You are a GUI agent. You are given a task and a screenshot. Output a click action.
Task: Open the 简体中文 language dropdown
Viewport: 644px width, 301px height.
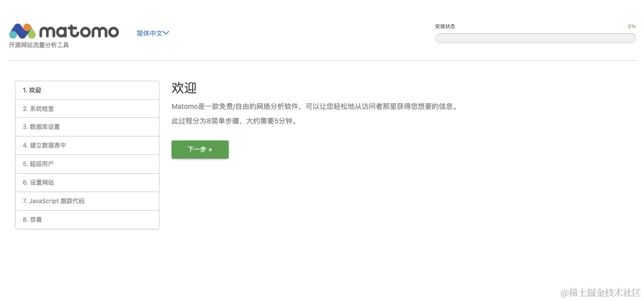pyautogui.click(x=153, y=33)
